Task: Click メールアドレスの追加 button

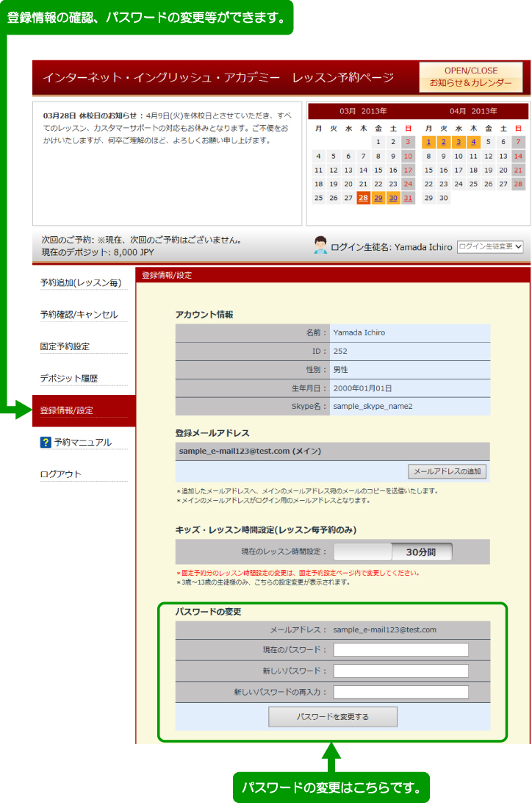Action: tap(447, 471)
